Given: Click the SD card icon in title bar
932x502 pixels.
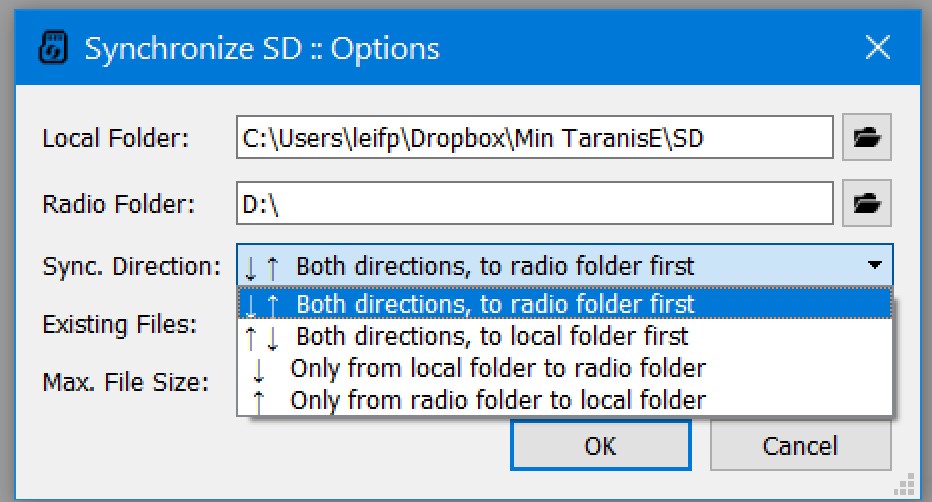Looking at the screenshot, I should tap(53, 48).
